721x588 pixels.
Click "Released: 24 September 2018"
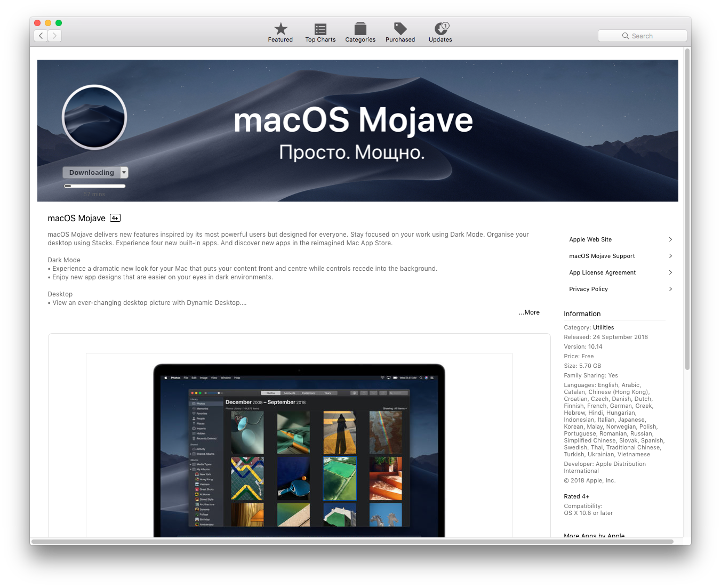click(x=606, y=337)
